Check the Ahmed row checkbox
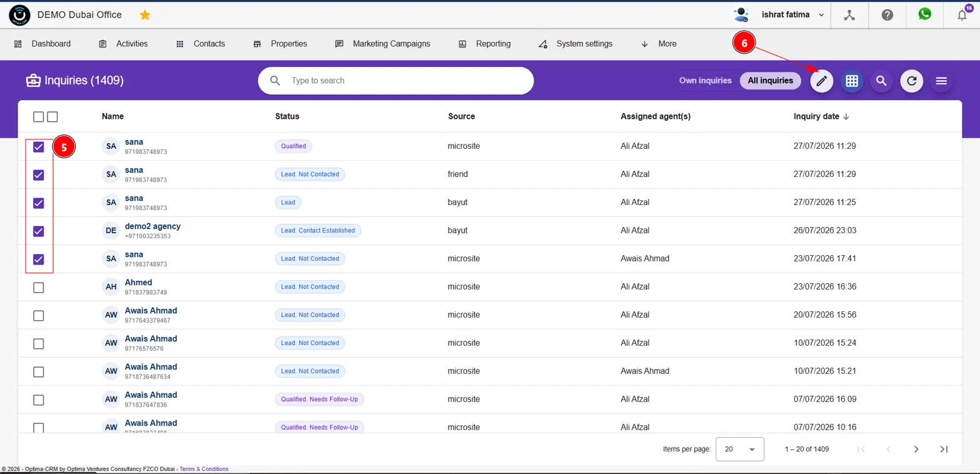The image size is (980, 474). [38, 288]
